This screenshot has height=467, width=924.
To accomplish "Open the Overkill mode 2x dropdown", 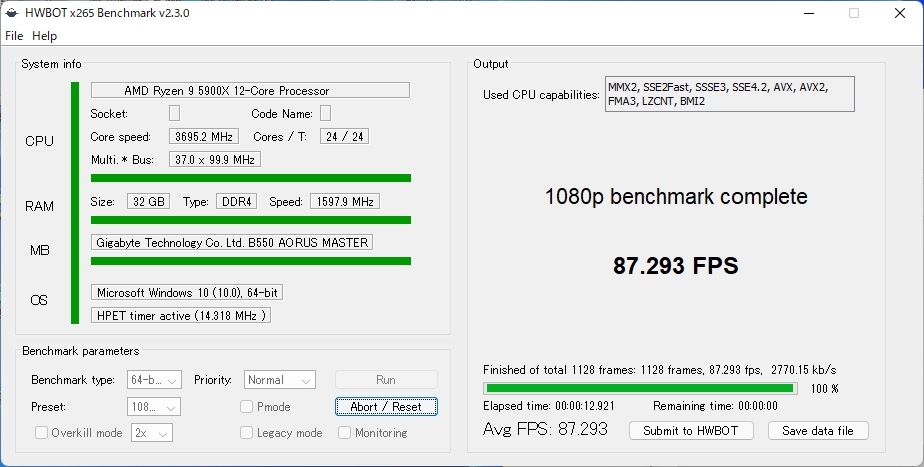I will point(152,433).
